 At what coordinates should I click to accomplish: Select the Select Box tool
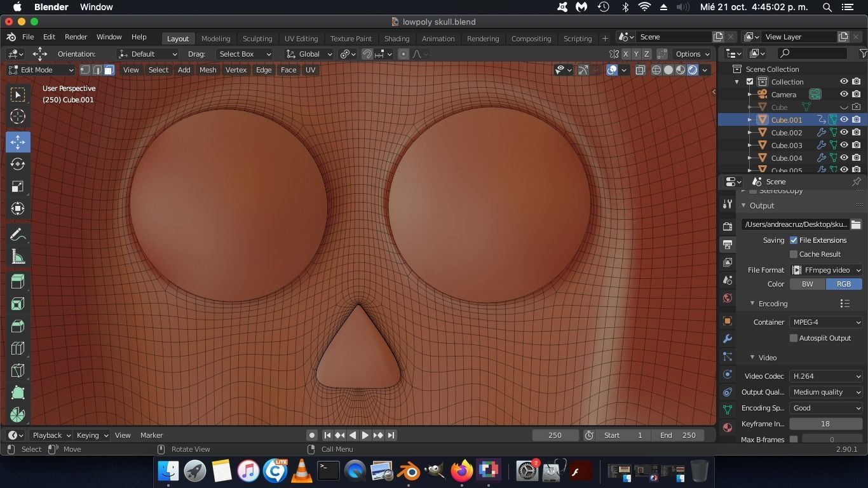[18, 95]
